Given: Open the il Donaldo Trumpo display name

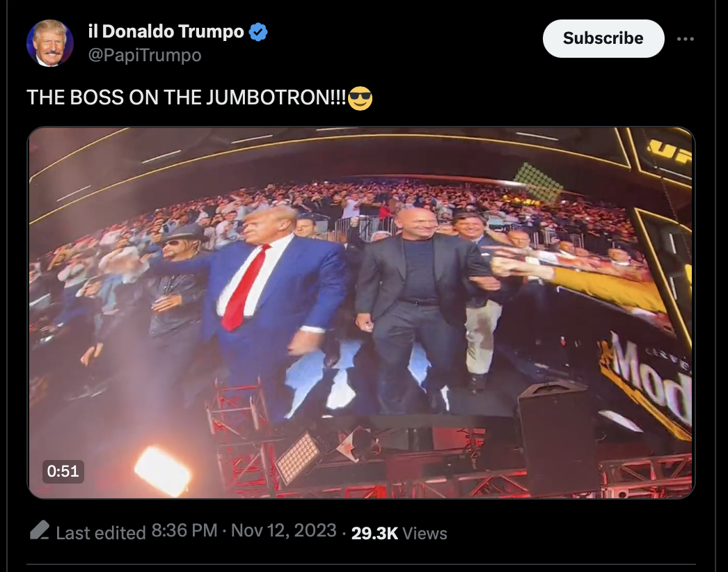Looking at the screenshot, I should click(x=166, y=31).
